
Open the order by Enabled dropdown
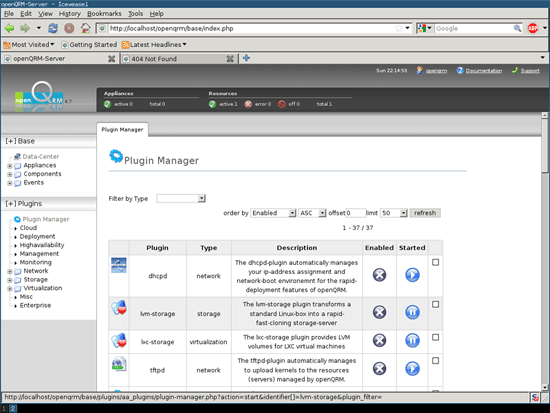pos(273,213)
